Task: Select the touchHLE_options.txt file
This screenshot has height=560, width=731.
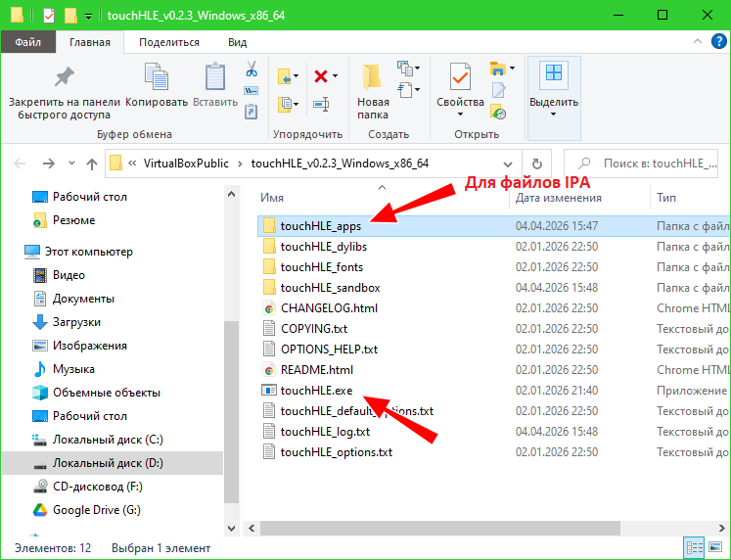Action: pyautogui.click(x=336, y=452)
